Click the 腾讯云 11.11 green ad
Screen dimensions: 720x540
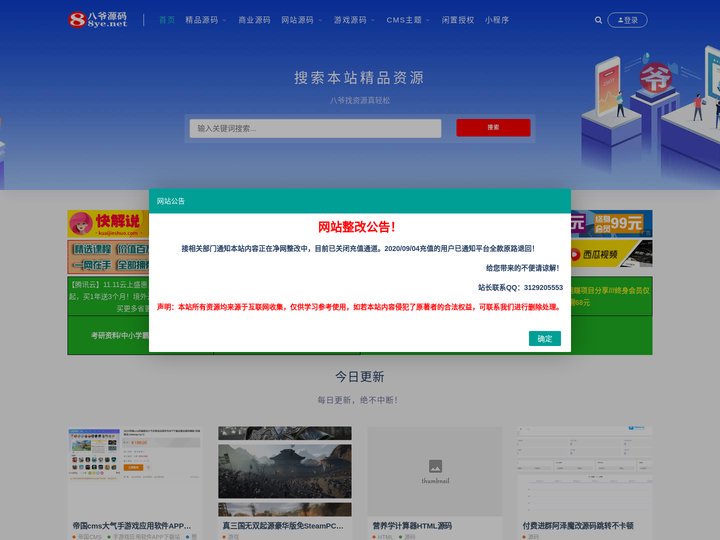(108, 297)
